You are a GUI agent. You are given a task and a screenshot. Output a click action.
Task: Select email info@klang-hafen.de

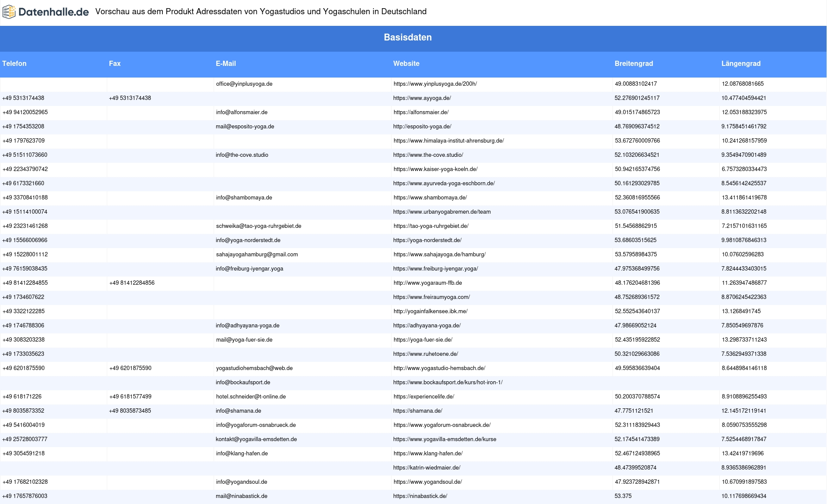pyautogui.click(x=242, y=454)
